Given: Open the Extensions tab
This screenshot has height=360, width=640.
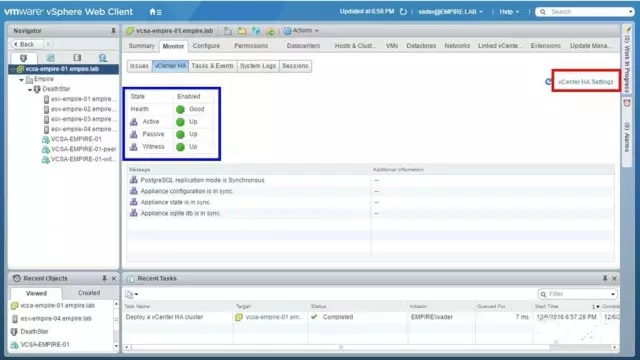Looking at the screenshot, I should [546, 46].
